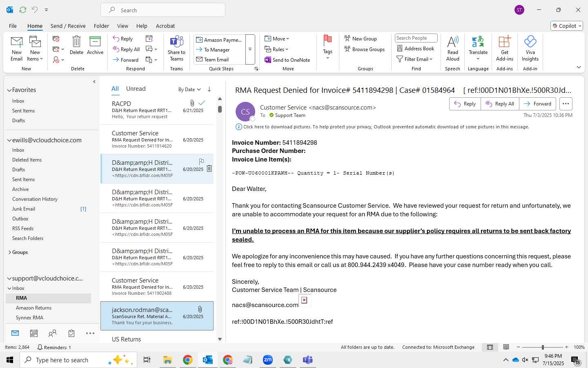Select the Amazon Returns folder
The image size is (588, 368).
click(x=33, y=308)
